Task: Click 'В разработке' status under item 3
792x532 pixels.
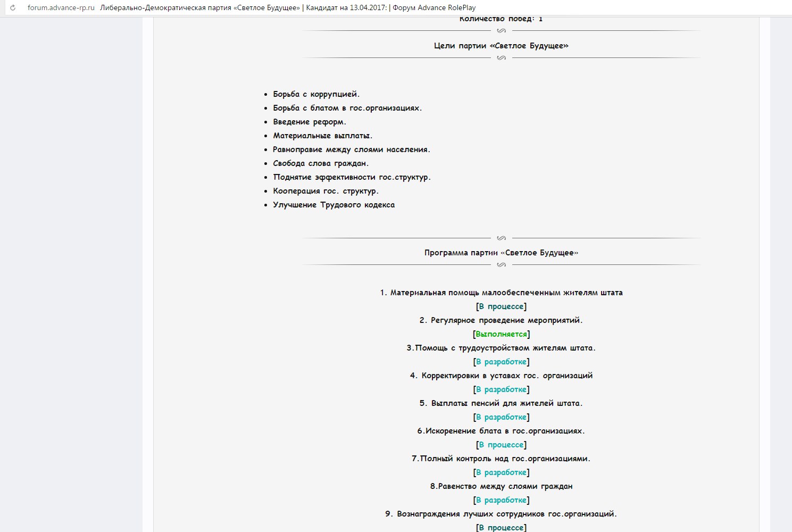Action: (x=501, y=362)
